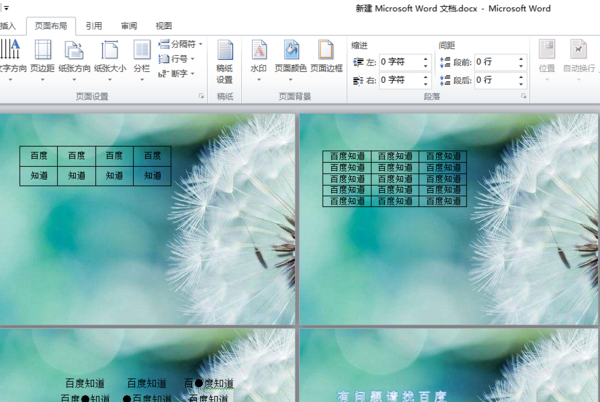Open the 纸张方向 orientation icon

click(x=74, y=60)
